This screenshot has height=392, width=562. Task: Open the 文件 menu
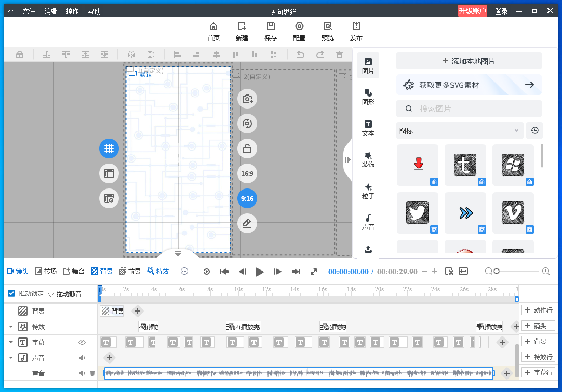(29, 11)
